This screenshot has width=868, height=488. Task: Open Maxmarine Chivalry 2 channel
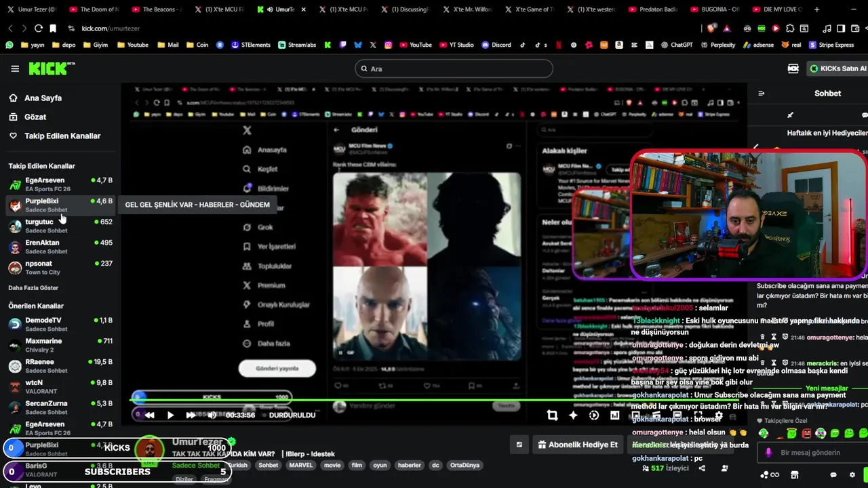pos(60,345)
